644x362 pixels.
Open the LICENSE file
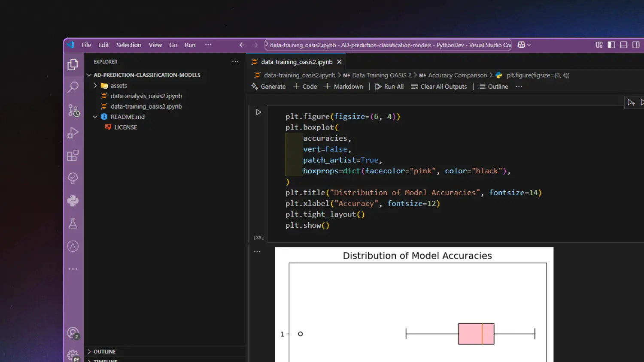coord(125,127)
